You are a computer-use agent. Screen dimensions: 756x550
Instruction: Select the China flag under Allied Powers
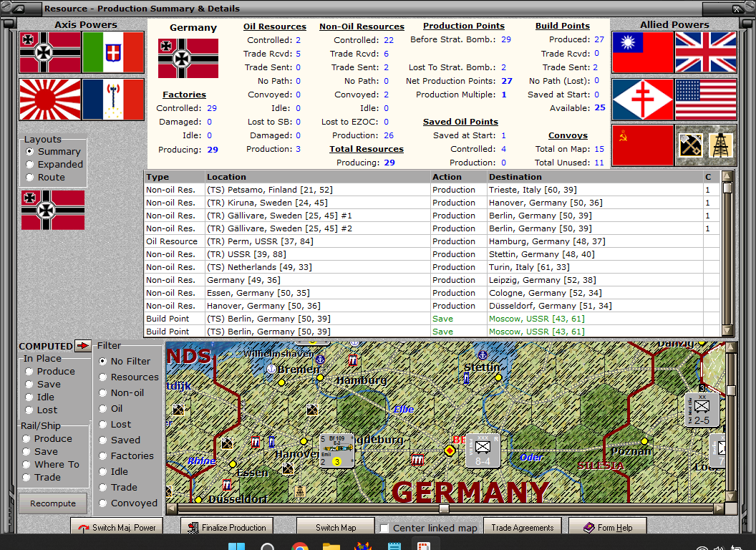(x=643, y=52)
